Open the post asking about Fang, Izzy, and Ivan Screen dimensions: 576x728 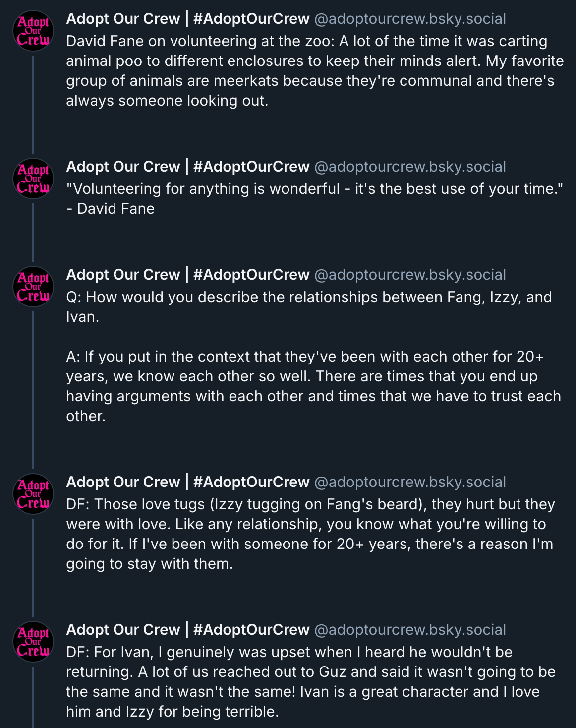314,357
